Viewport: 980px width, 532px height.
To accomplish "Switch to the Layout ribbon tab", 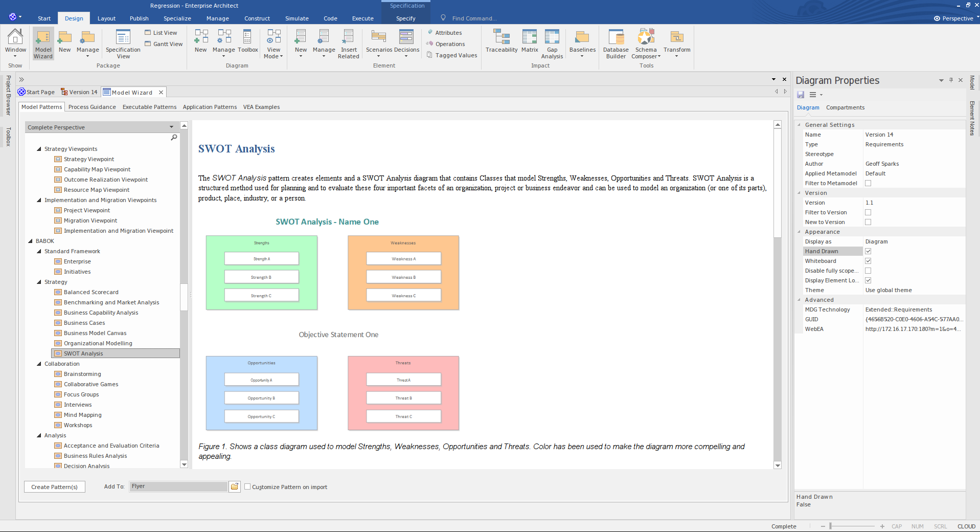I will click(x=106, y=18).
